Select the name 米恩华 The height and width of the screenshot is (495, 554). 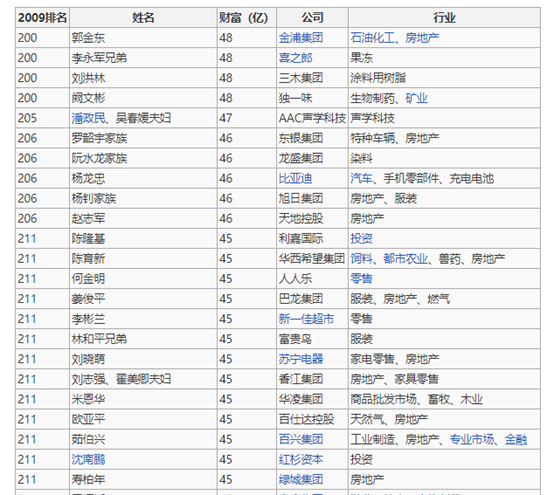point(88,399)
